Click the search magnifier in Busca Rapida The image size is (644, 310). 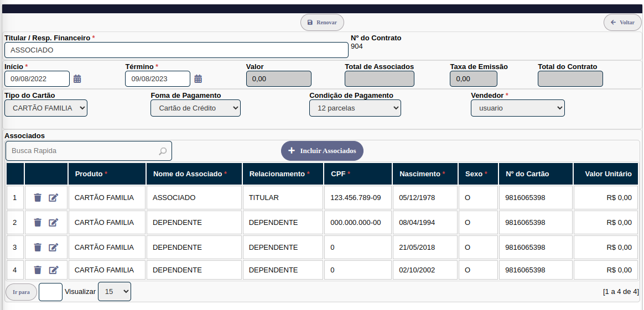(x=163, y=151)
